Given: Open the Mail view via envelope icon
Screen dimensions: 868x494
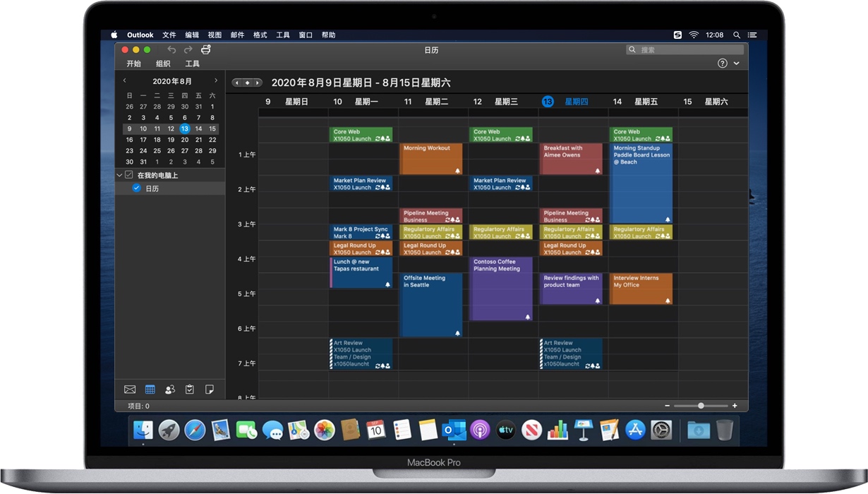Looking at the screenshot, I should click(x=130, y=389).
